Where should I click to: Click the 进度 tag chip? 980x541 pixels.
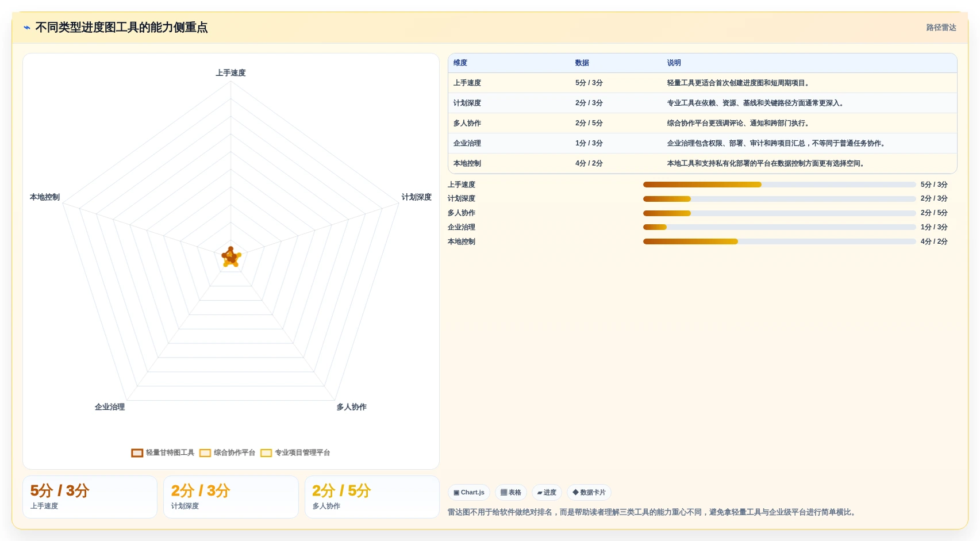tap(547, 493)
